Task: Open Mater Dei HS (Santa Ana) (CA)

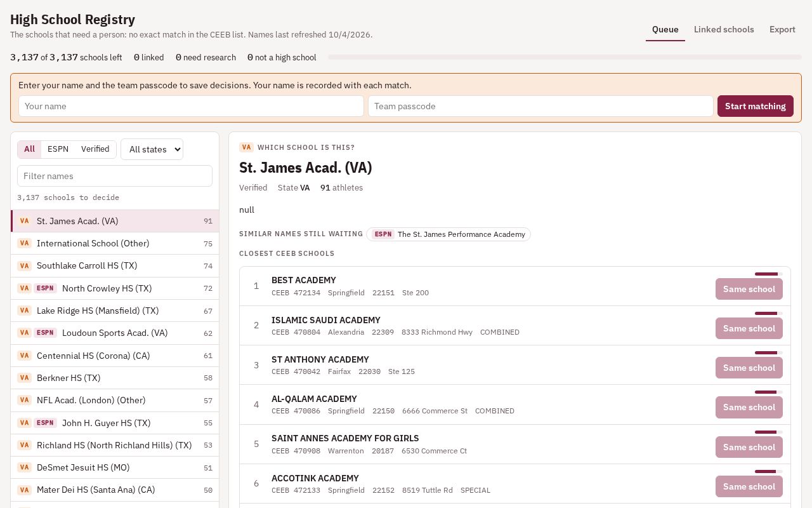Action: tap(115, 490)
